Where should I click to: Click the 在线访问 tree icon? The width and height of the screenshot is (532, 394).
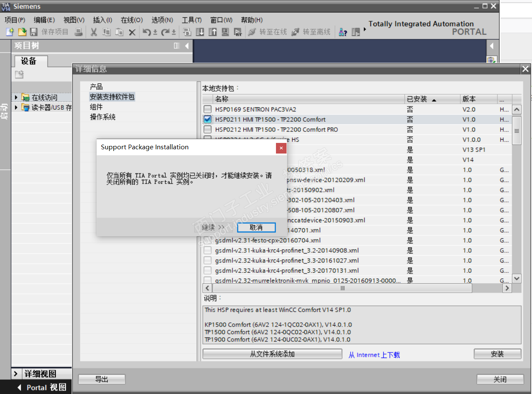pyautogui.click(x=26, y=98)
